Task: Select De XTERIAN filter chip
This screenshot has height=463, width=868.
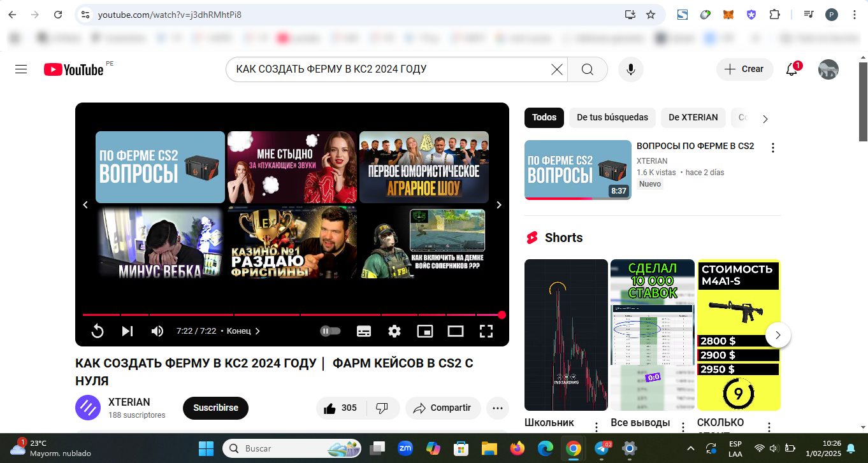Action: click(x=693, y=117)
